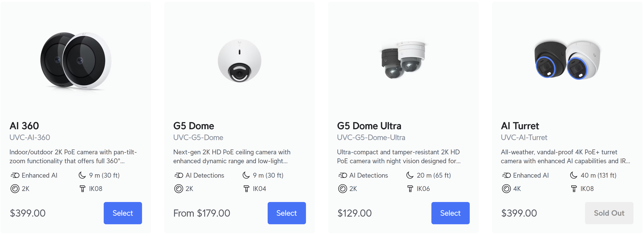Open the AI Turret camera thumbnail
This screenshot has width=644, height=236.
pyautogui.click(x=567, y=60)
